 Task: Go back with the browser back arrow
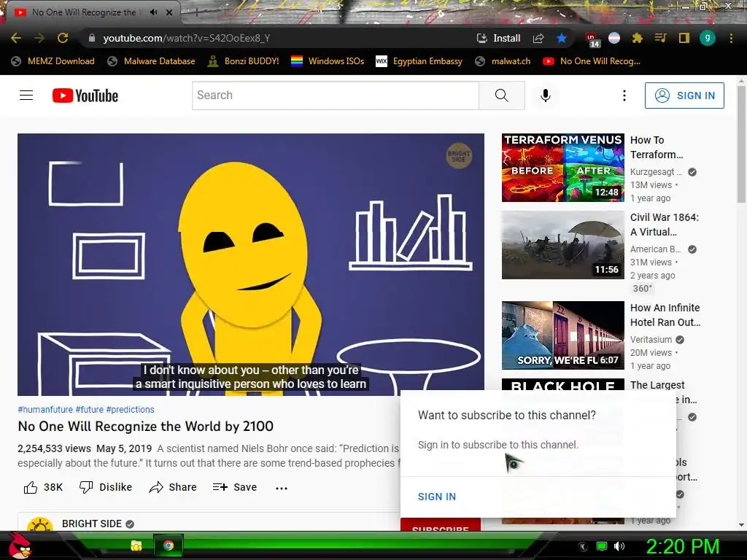pyautogui.click(x=16, y=38)
